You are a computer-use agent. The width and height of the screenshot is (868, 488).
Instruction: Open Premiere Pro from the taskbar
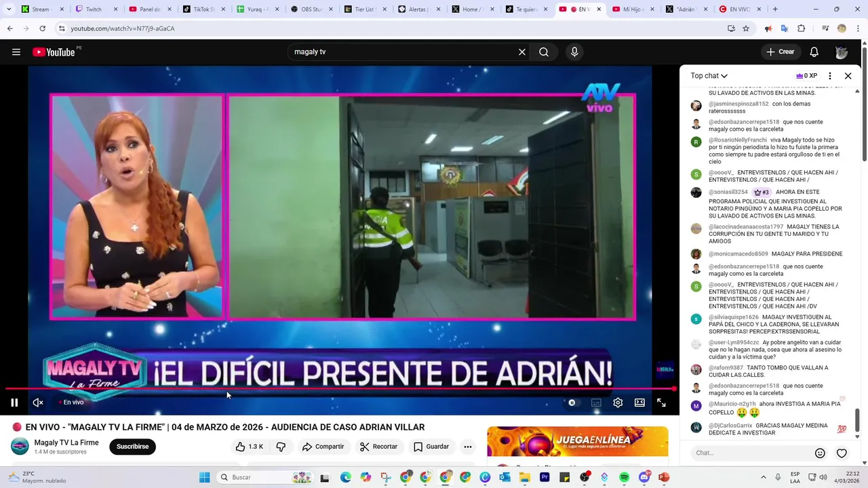(545, 477)
